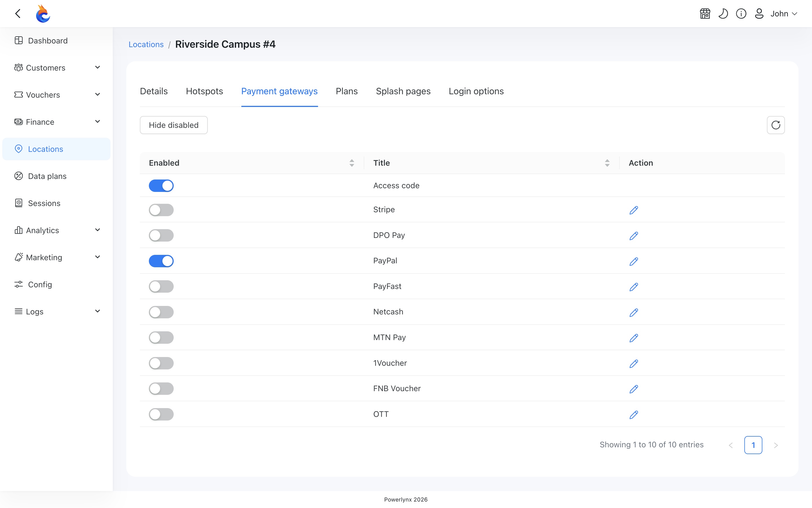Expand the Analytics menu
This screenshot has height=508, width=812.
click(x=56, y=230)
